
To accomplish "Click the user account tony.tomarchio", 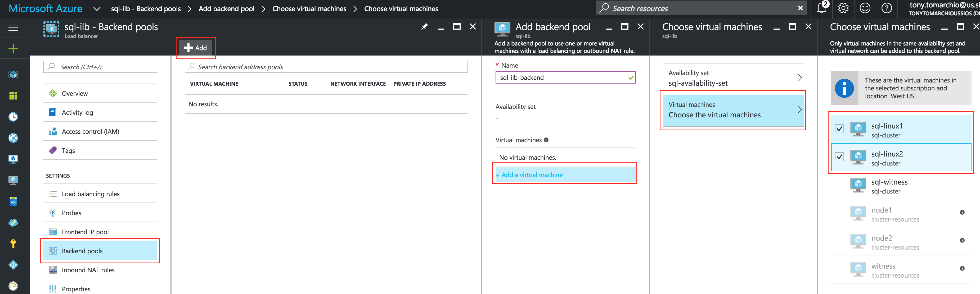I will [944, 9].
